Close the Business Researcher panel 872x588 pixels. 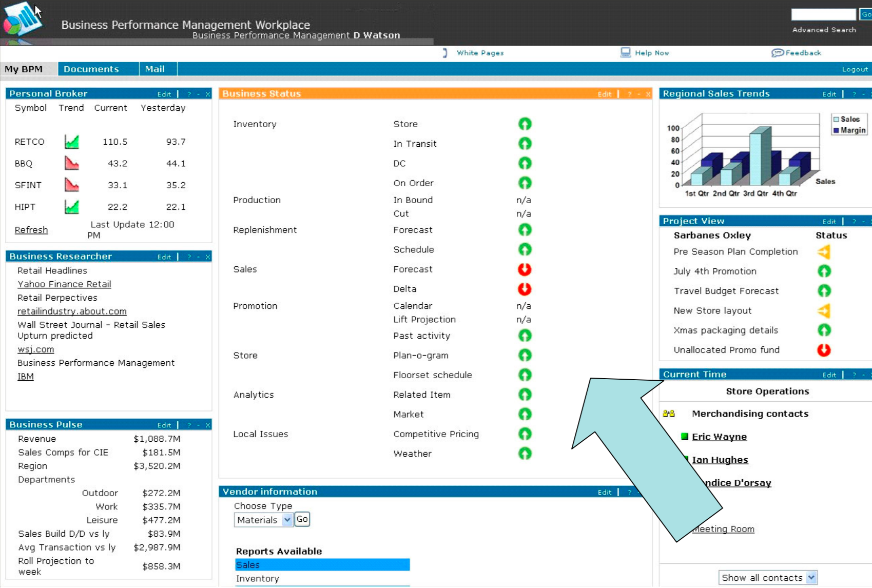208,257
